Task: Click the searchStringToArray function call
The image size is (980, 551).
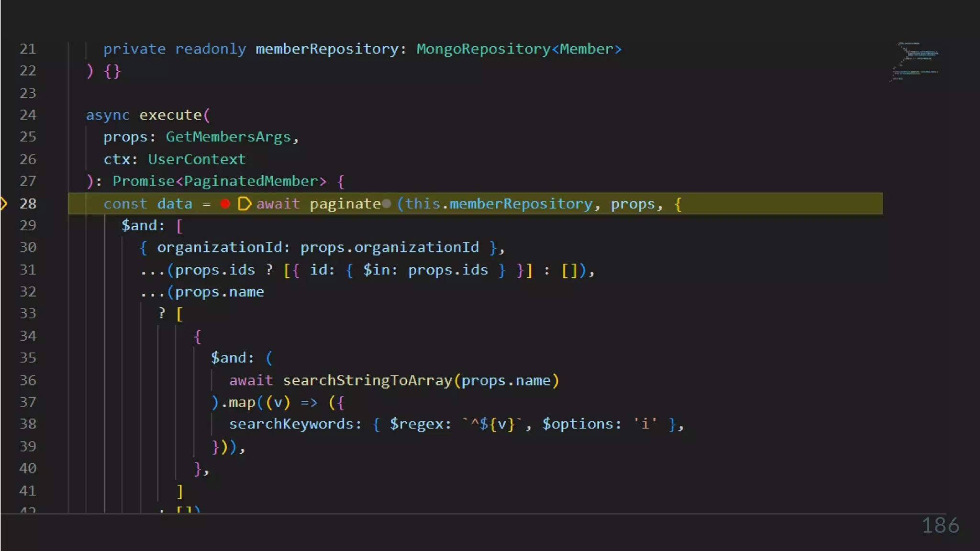Action: pos(367,381)
